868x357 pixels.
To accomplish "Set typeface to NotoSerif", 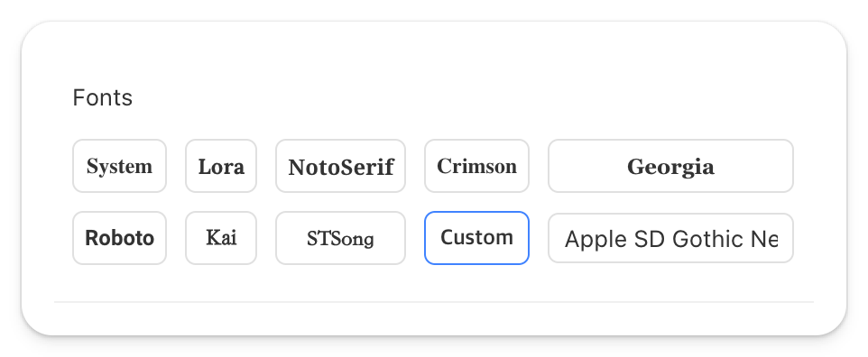I will pos(340,166).
